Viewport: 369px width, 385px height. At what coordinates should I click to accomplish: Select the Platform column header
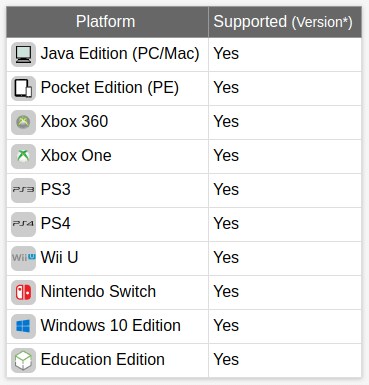(107, 22)
